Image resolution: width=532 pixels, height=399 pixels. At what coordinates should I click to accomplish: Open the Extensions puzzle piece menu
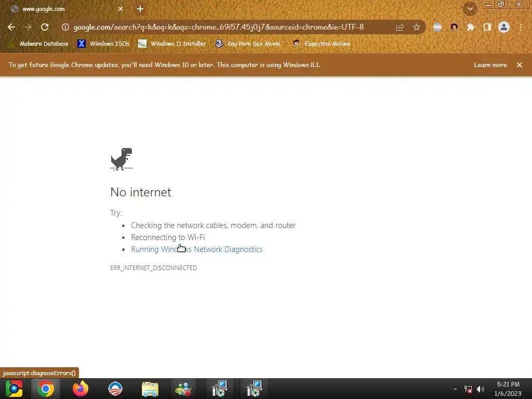click(471, 27)
